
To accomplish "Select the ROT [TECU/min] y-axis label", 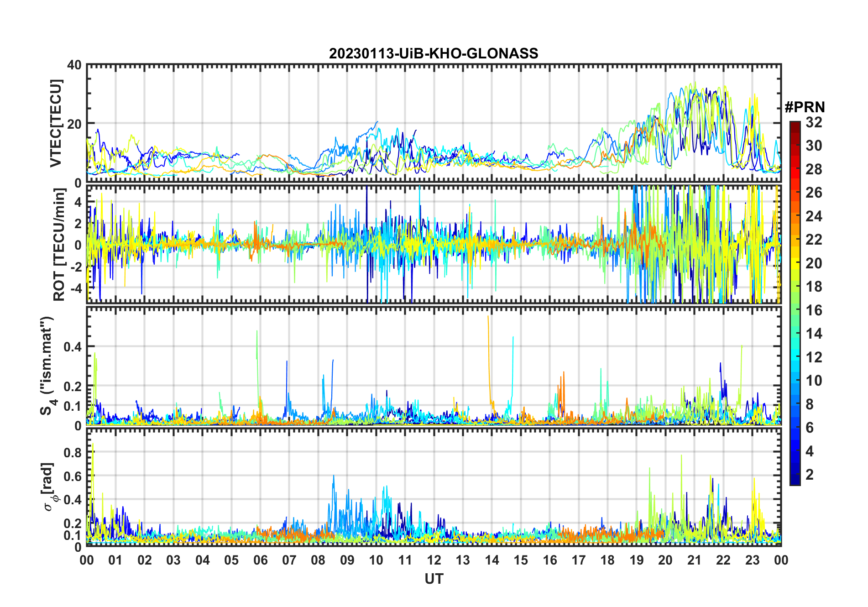I will pos(59,245).
